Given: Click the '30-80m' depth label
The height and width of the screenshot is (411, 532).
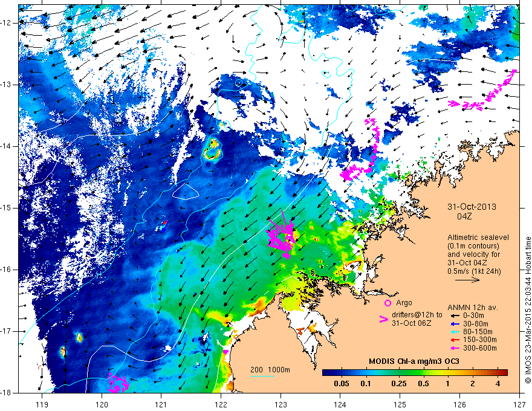Looking at the screenshot, I should [475, 324].
